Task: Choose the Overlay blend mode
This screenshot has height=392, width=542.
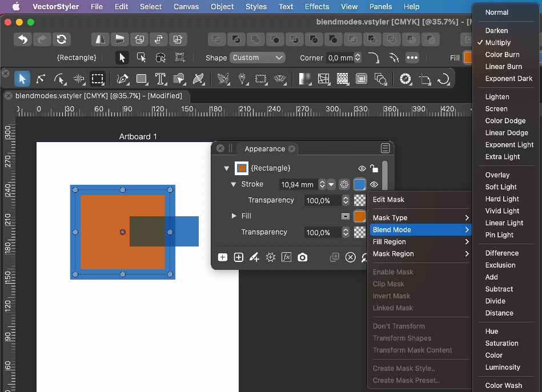Action: (x=497, y=175)
